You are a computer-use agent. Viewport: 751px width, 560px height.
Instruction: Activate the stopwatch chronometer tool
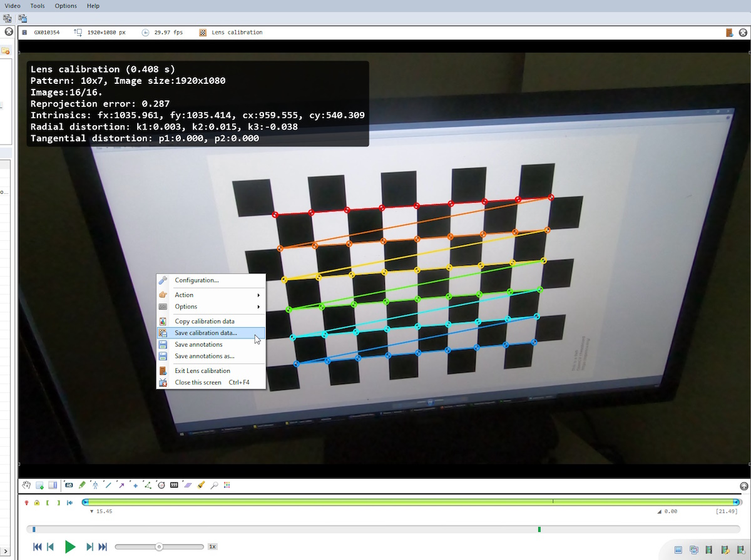point(161,485)
